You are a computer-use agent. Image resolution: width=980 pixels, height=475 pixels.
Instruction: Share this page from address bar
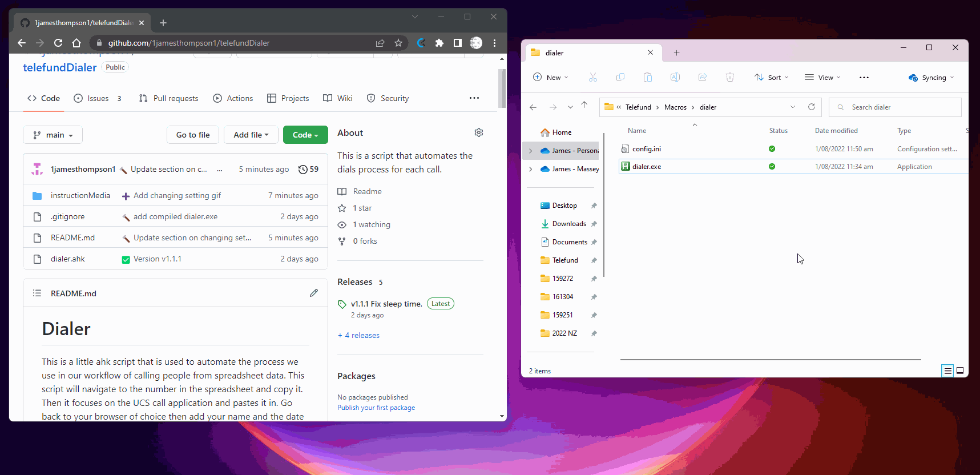(x=380, y=43)
